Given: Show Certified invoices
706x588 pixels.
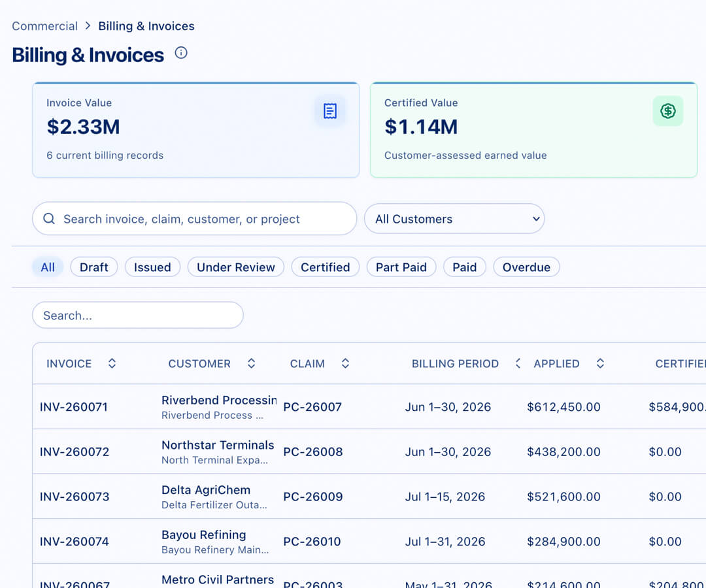Looking at the screenshot, I should click(326, 267).
